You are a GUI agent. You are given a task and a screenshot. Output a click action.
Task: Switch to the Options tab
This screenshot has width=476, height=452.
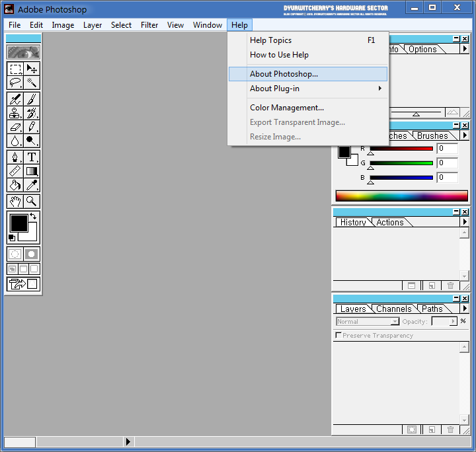click(422, 49)
